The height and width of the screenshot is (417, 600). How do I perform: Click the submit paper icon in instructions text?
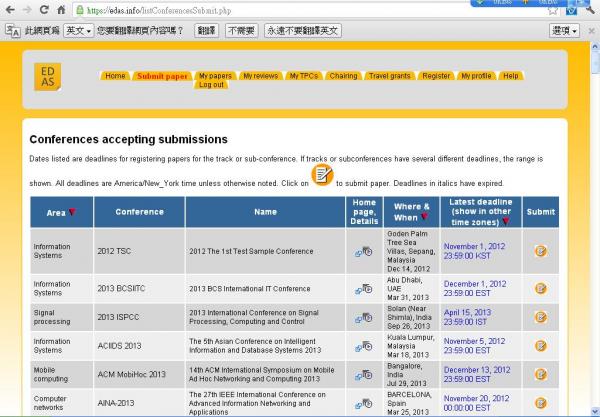pyautogui.click(x=322, y=175)
